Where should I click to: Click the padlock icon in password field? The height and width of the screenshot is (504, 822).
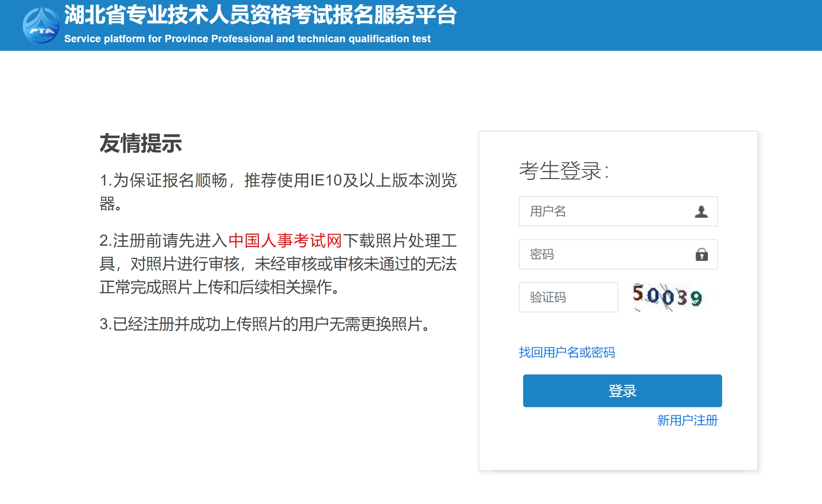pos(701,254)
